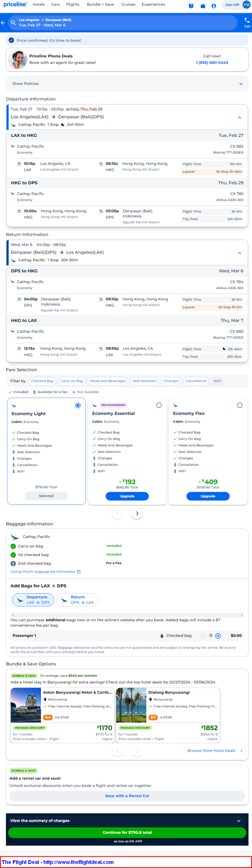Open Aston Banyuwangi Hotel deal card
252x868 pixels.
pyautogui.click(x=62, y=715)
